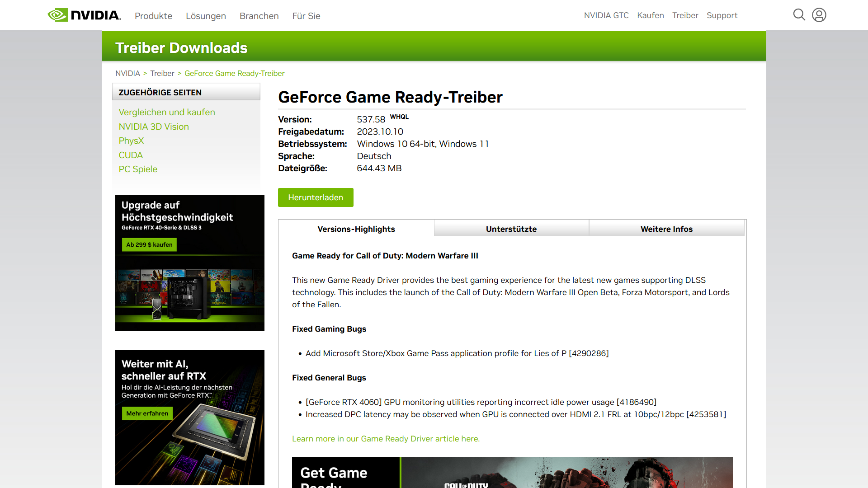Go to Treiber in the breadcrumb

[x=162, y=73]
